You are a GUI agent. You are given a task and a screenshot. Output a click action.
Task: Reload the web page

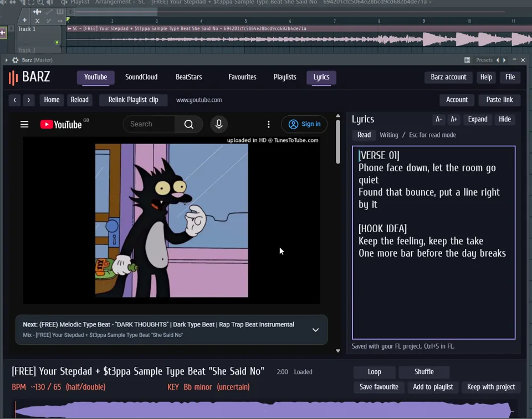click(79, 100)
